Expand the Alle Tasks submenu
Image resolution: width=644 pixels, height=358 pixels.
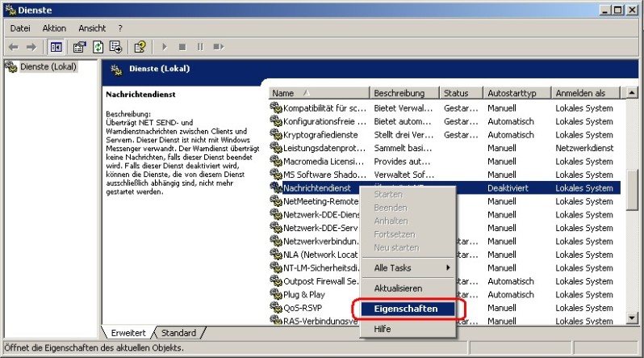tap(410, 267)
